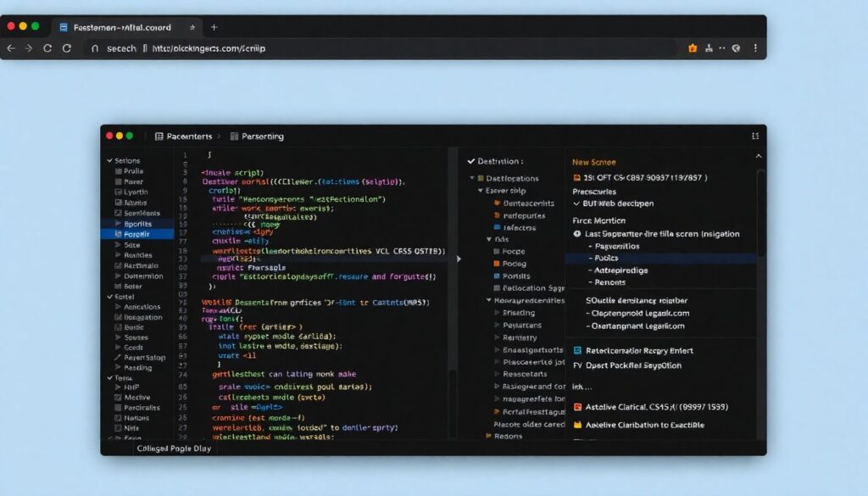868x496 pixels.
Task: Toggle the checkmark beside BUT Web descipen
Action: click(577, 203)
